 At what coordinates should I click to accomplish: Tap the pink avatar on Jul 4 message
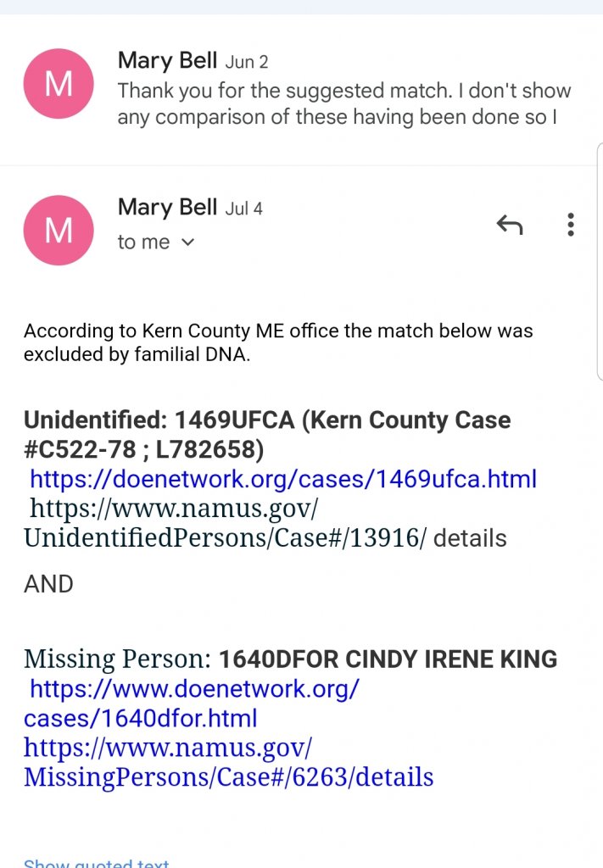point(59,230)
